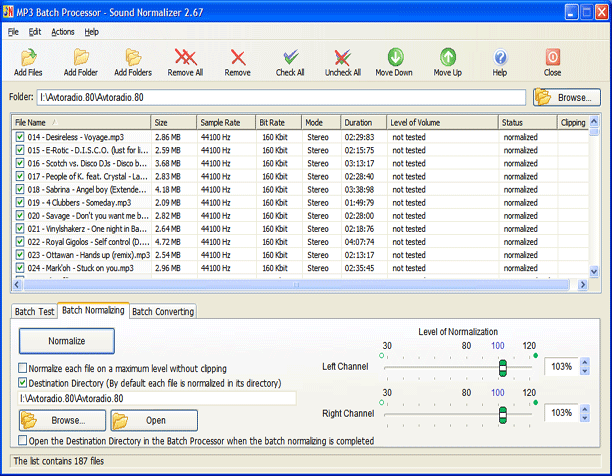
Task: Click the Uncheck All toolbar icon
Action: pos(343,62)
